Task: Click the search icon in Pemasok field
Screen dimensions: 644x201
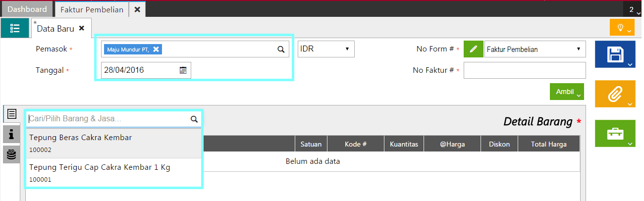Action: click(280, 49)
